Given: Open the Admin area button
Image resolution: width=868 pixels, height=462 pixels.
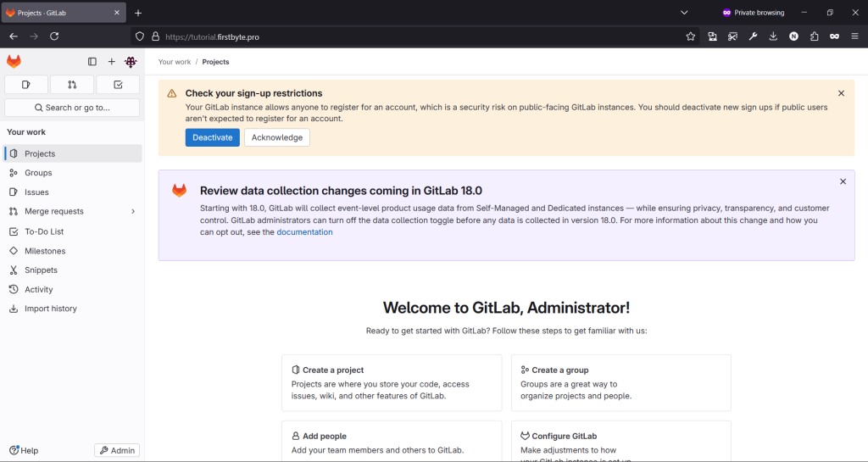Looking at the screenshot, I should [117, 450].
